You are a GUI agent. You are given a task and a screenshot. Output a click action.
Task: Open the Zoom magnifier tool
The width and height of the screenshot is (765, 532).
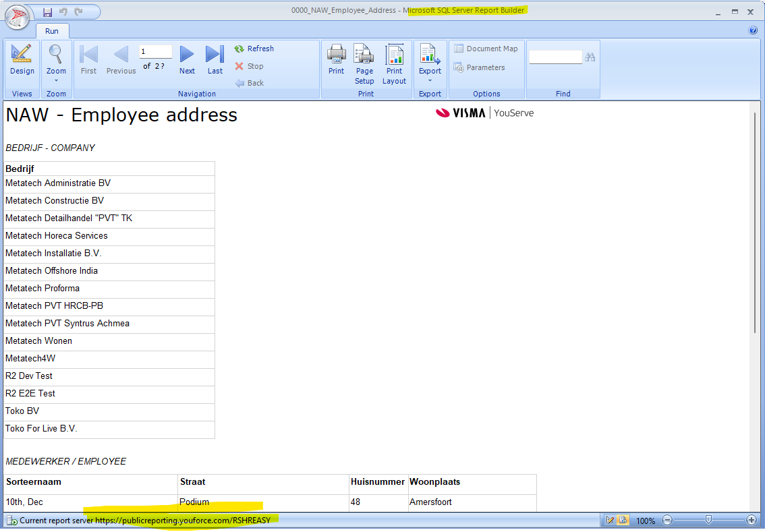click(56, 59)
